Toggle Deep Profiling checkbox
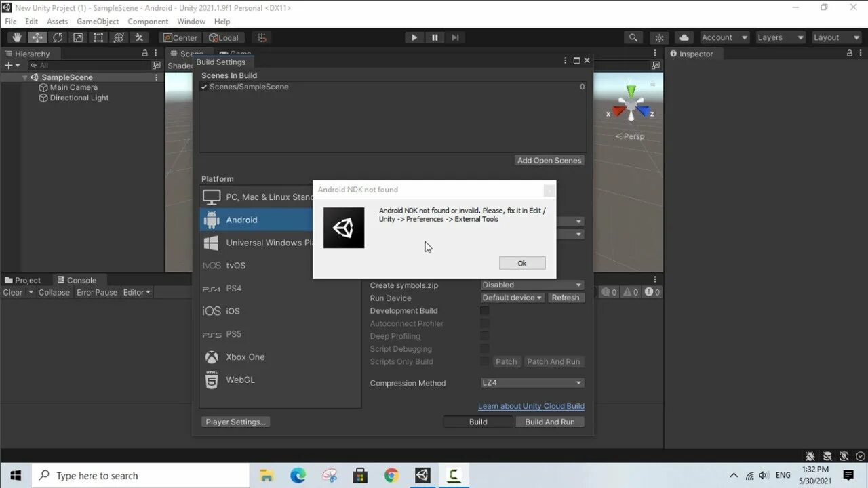Image resolution: width=868 pixels, height=488 pixels. (x=485, y=336)
